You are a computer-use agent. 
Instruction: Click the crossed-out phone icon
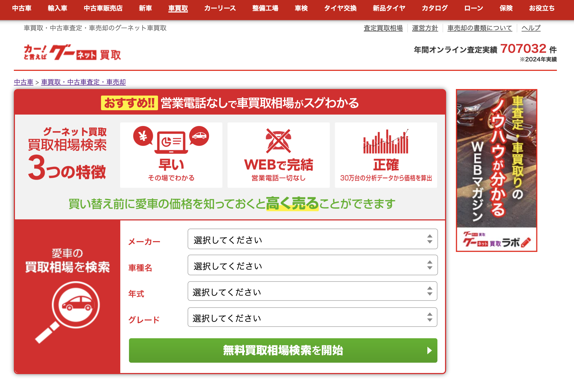click(x=278, y=141)
